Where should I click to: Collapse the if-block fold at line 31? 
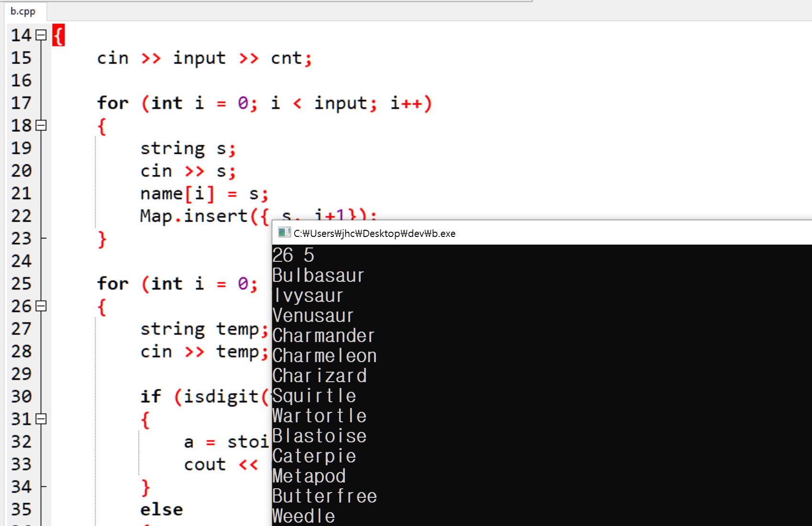coord(41,419)
